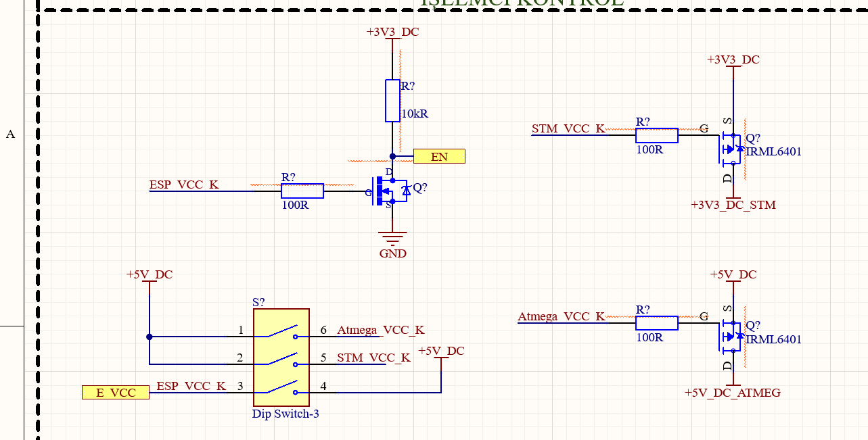
Task: Click the Atmega_VCC_K net label at dip switch pin 6
Action: click(x=381, y=330)
